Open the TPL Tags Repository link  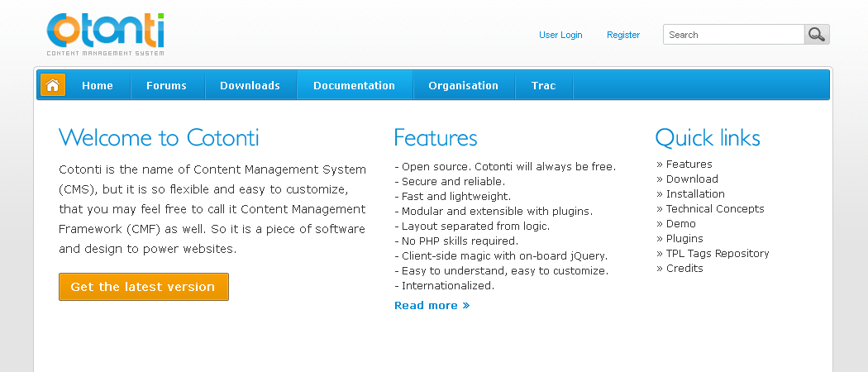pos(718,254)
